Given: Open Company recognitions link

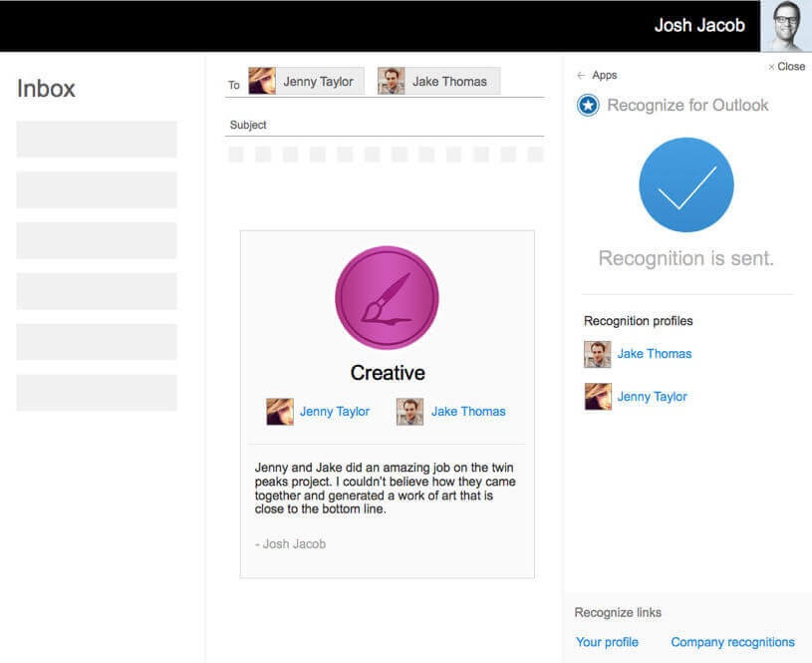Looking at the screenshot, I should pyautogui.click(x=732, y=642).
